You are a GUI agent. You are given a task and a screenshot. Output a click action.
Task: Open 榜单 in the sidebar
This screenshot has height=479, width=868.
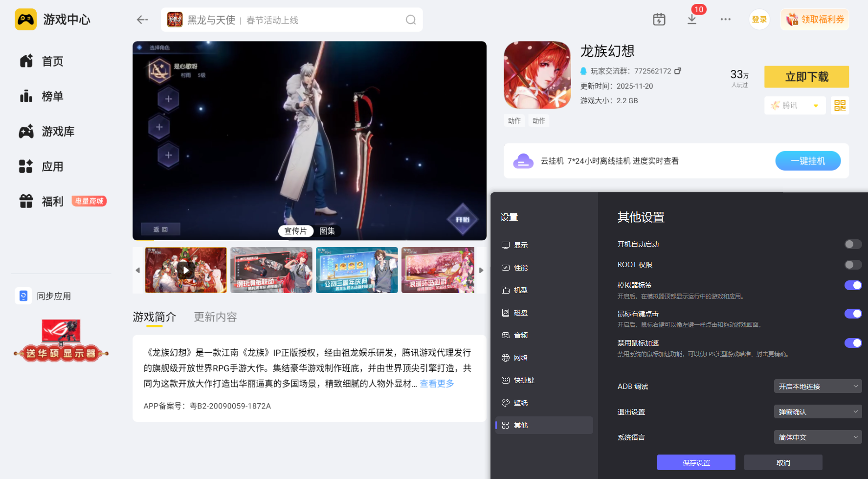[x=42, y=96]
